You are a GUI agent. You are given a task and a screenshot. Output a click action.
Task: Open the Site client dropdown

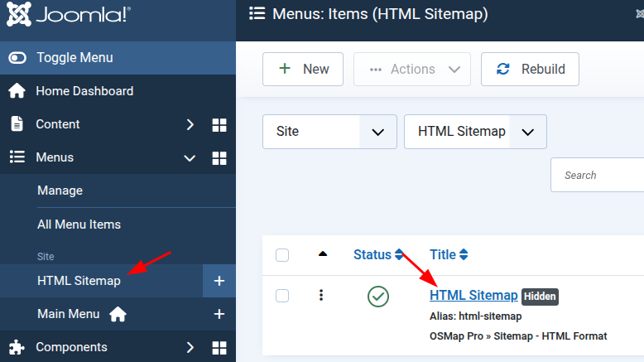pyautogui.click(x=329, y=132)
